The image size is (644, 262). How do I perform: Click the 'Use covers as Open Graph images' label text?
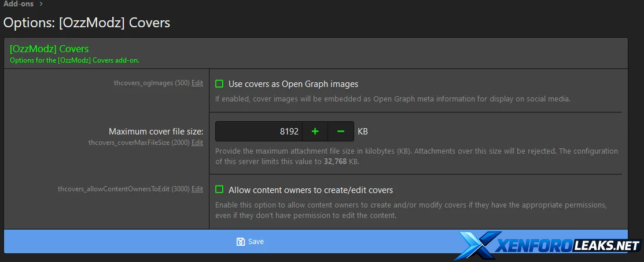click(293, 84)
